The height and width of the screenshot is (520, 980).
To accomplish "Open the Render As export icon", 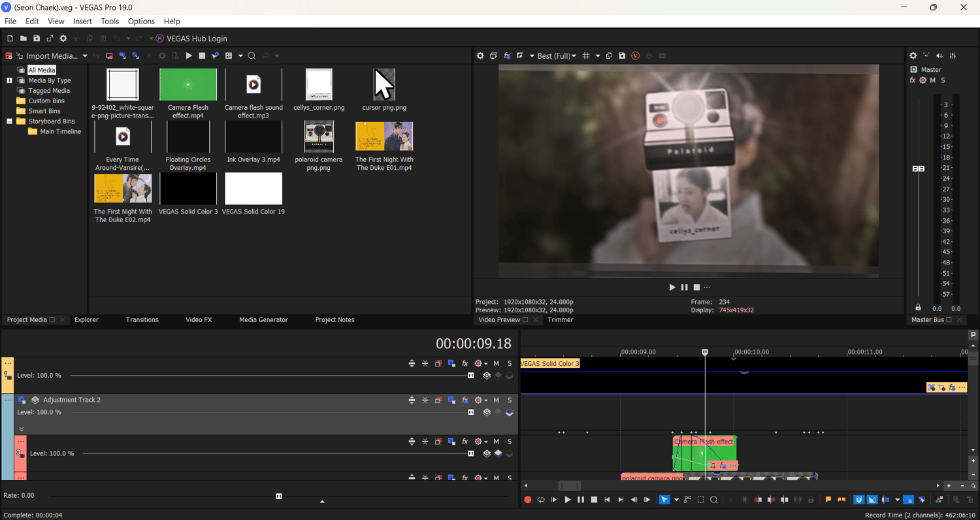I will tap(50, 39).
